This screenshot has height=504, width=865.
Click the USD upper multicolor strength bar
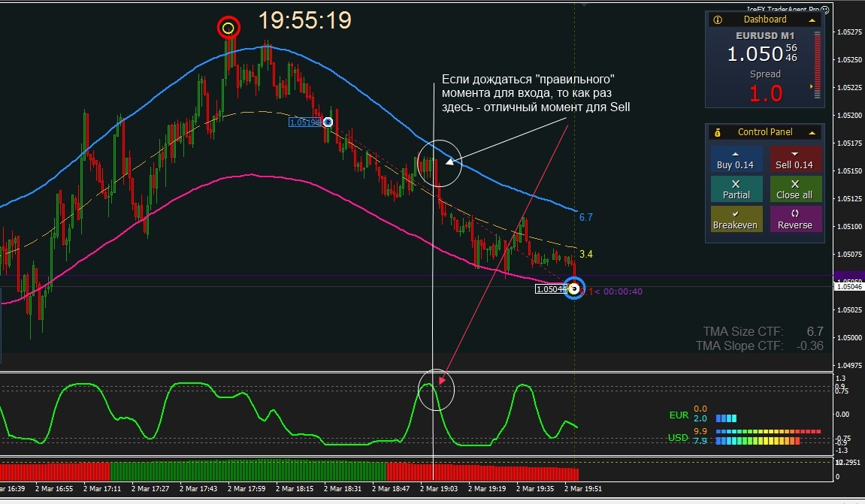tap(769, 432)
